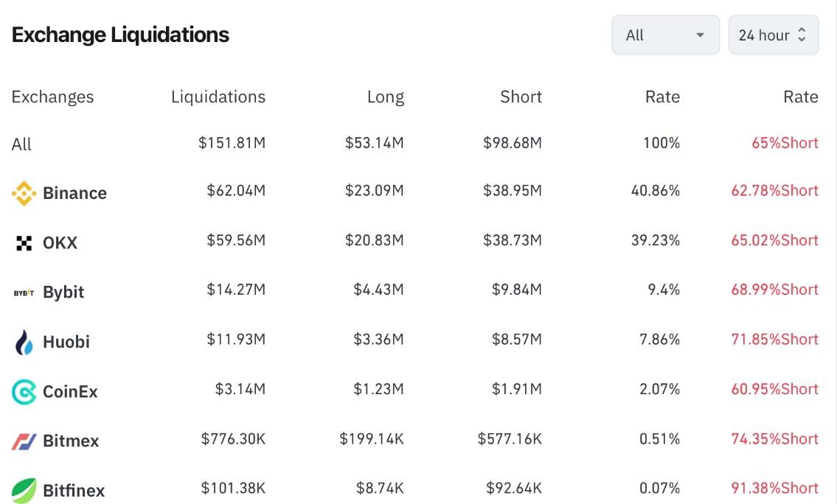Click the 91.38%Short rate for Bitfinex

[774, 488]
